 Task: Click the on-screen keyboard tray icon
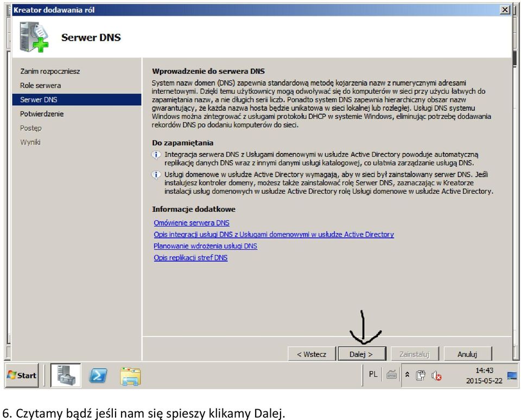pyautogui.click(x=391, y=375)
